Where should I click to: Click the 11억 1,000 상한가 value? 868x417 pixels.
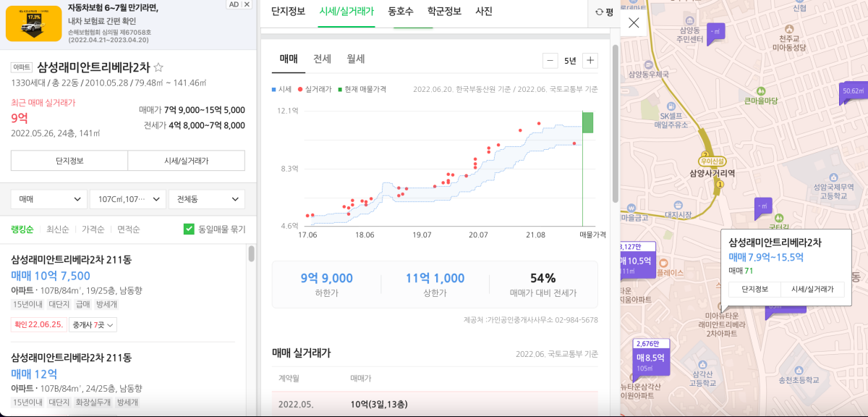[435, 278]
